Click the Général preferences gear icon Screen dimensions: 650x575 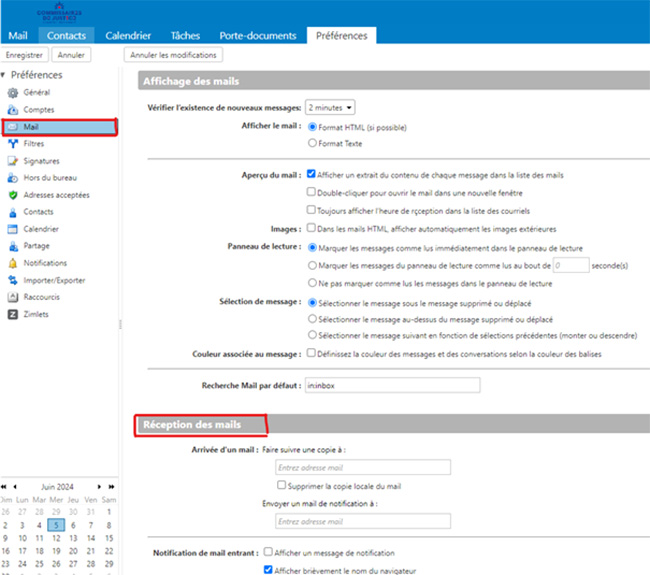13,92
